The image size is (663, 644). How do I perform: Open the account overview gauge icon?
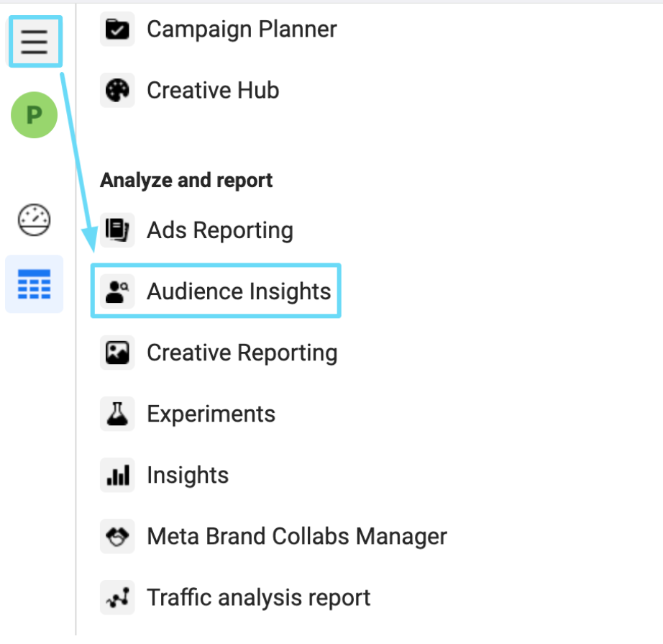[35, 220]
